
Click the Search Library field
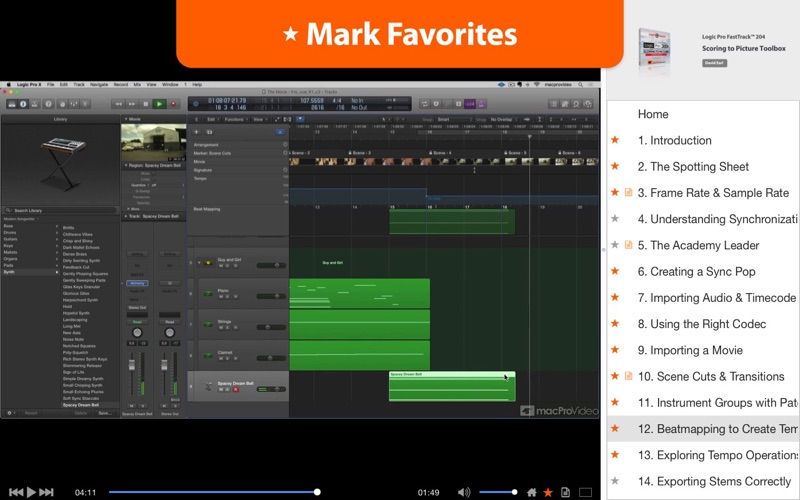60,210
